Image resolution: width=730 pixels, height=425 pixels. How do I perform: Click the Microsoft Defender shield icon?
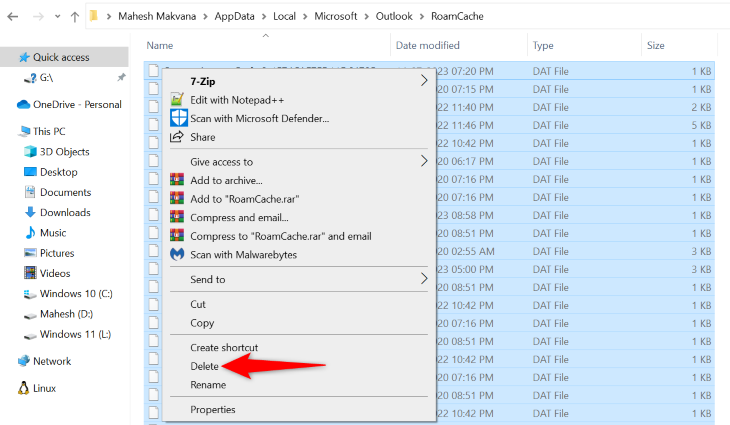[x=178, y=118]
